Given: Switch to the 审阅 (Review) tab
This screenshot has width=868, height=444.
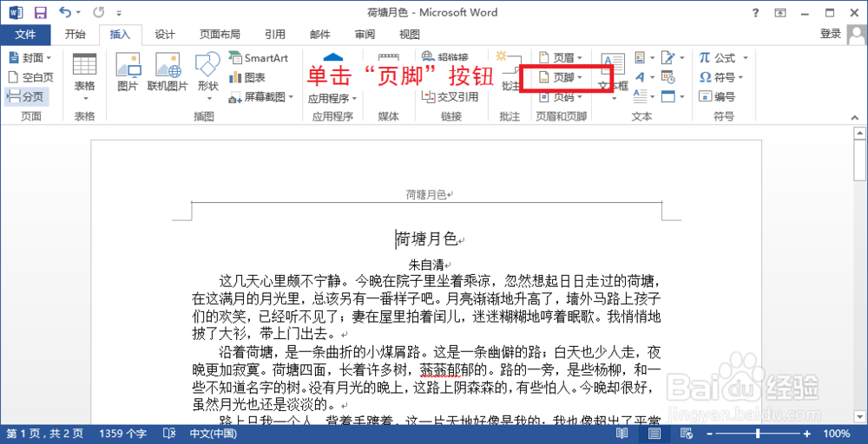Looking at the screenshot, I should [365, 35].
